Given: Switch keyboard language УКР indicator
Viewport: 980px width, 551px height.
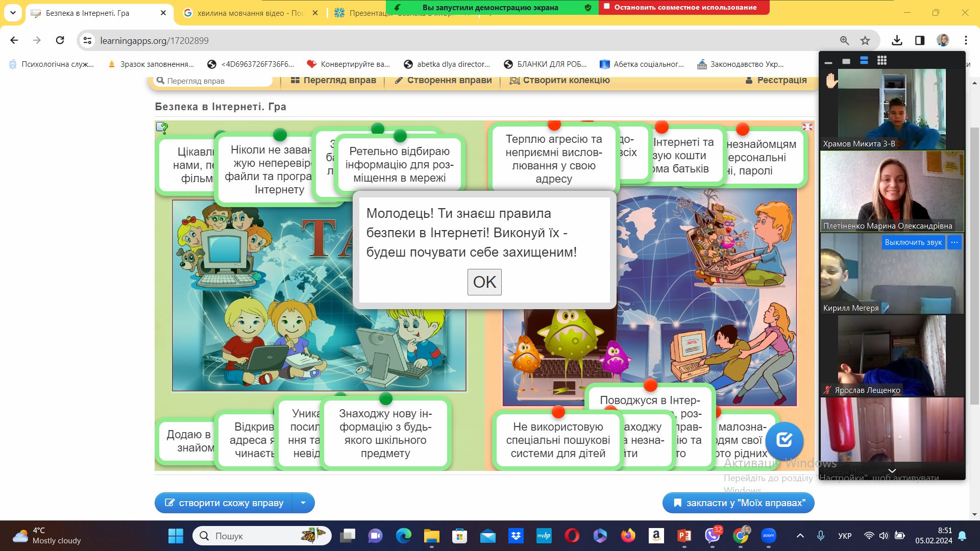Looking at the screenshot, I should (845, 536).
